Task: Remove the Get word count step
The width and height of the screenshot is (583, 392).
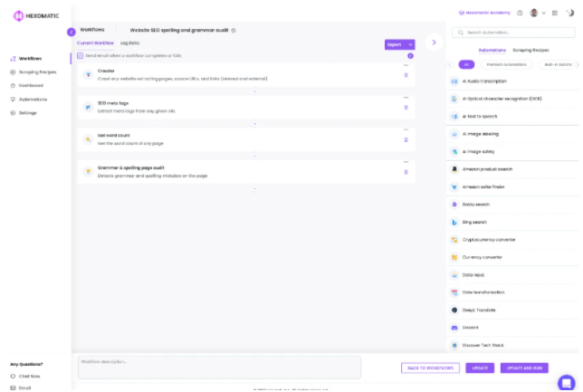Action: tap(406, 139)
